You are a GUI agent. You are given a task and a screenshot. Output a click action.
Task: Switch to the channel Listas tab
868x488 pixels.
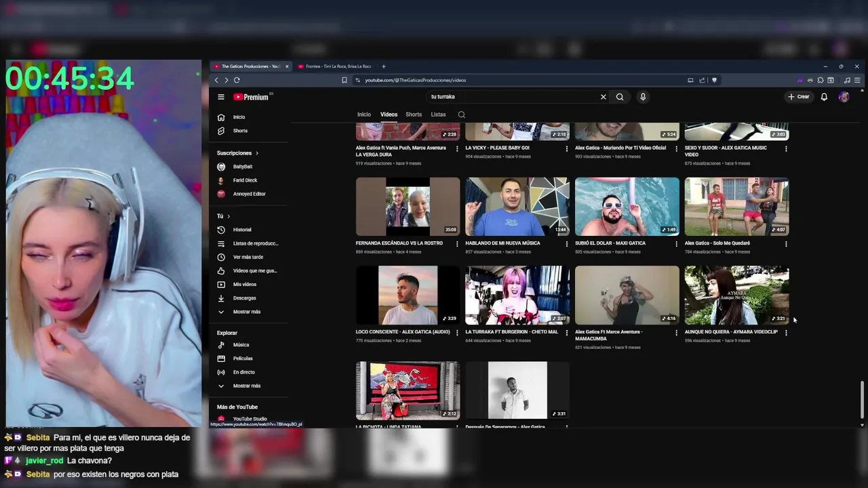pyautogui.click(x=438, y=115)
